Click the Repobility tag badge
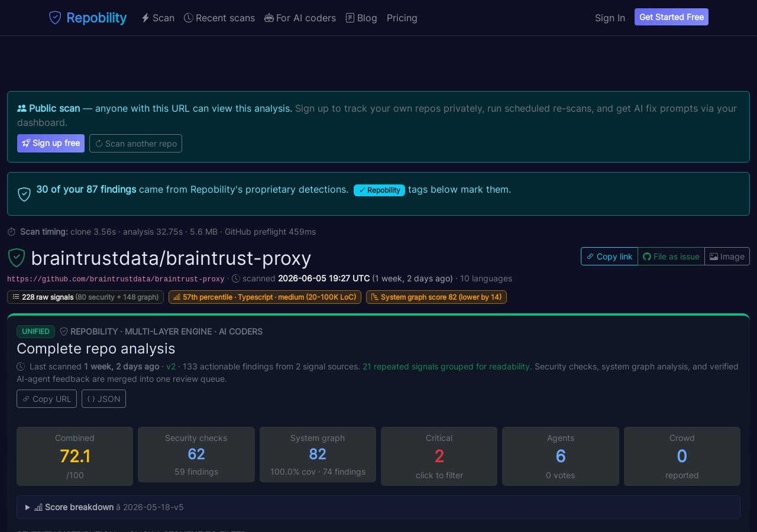 coord(379,190)
